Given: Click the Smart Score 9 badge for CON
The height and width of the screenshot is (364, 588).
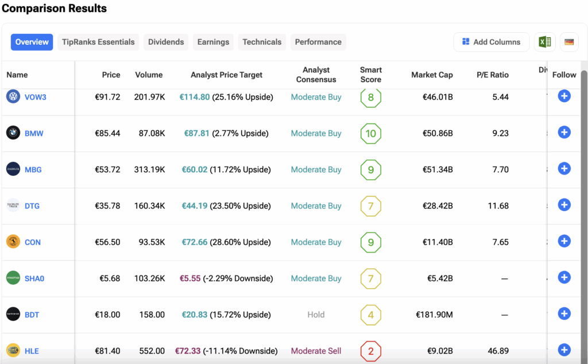Looking at the screenshot, I should [x=371, y=242].
